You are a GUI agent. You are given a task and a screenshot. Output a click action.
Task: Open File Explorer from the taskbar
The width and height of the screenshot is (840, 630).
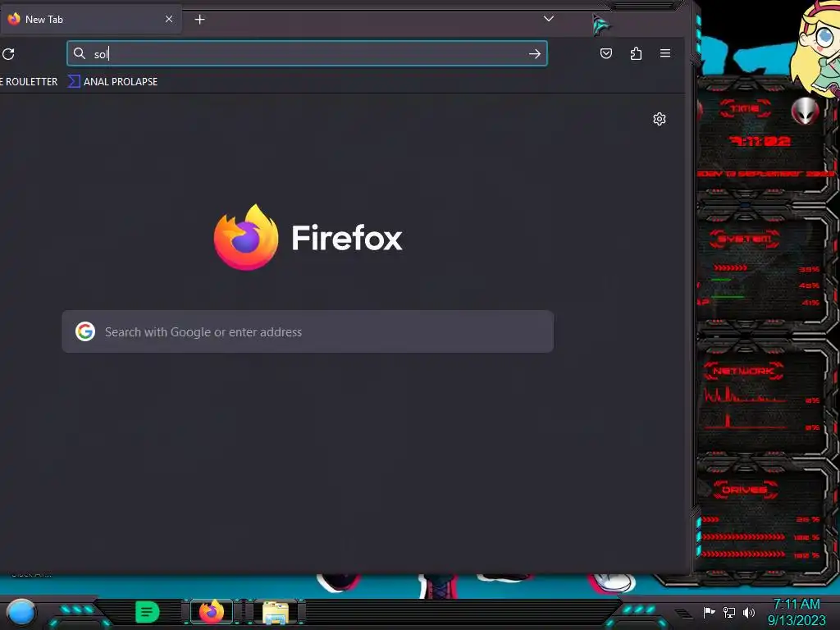coord(276,612)
